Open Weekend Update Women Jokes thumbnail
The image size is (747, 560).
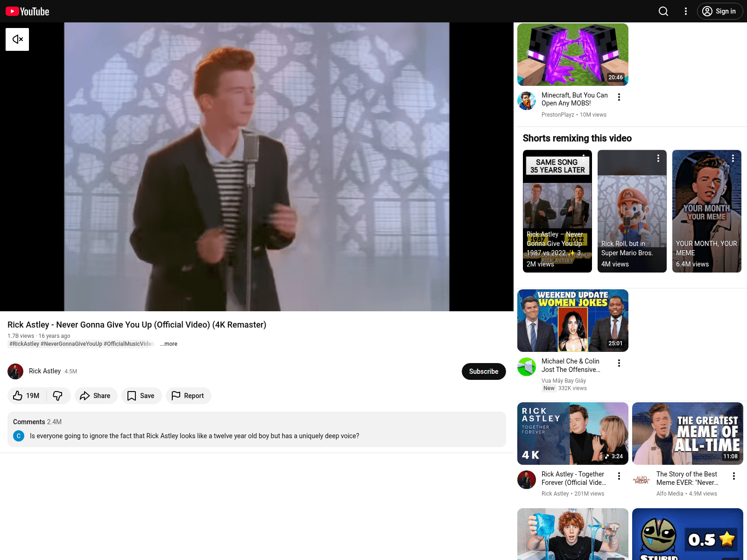point(573,321)
